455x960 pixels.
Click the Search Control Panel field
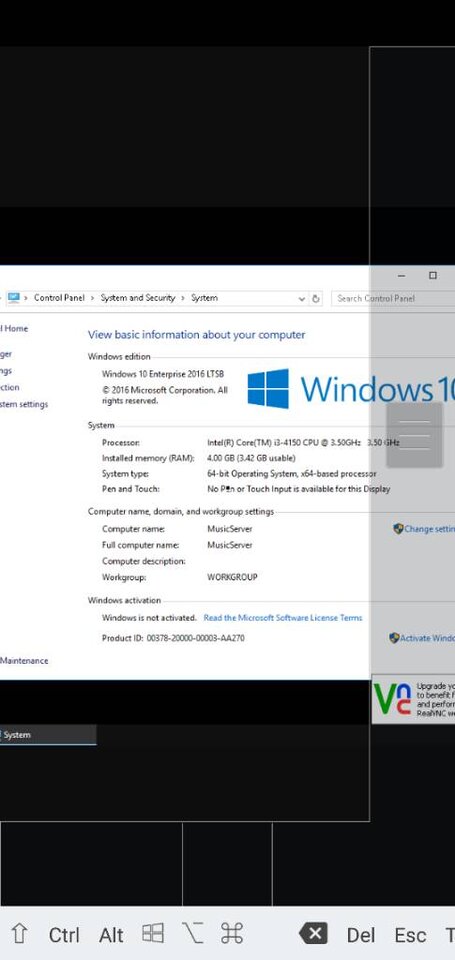coord(393,298)
